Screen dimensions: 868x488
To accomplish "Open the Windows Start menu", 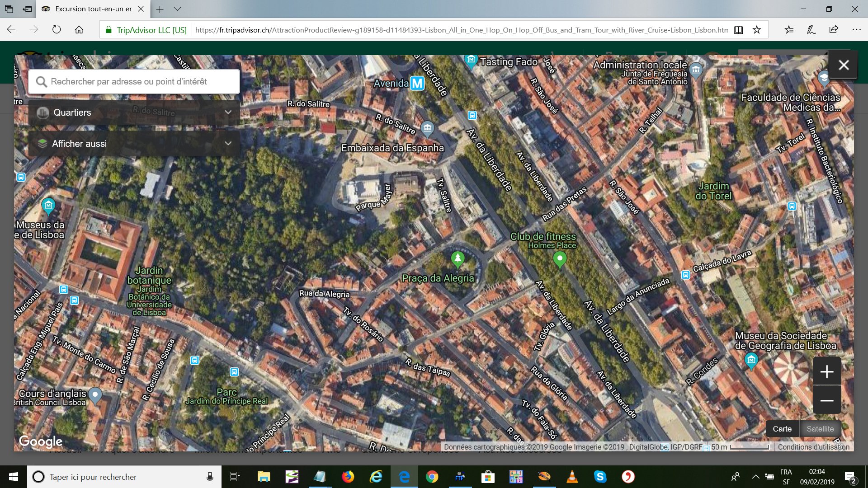I will 13,477.
